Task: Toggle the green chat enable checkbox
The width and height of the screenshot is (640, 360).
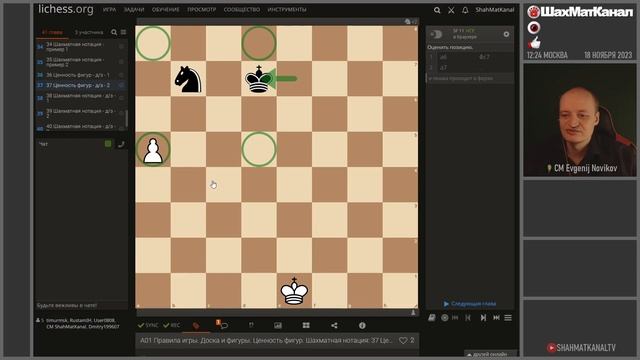Action: (x=108, y=144)
